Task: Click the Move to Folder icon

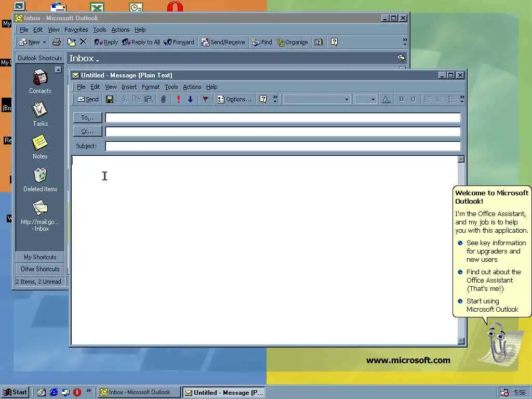Action: pos(71,42)
